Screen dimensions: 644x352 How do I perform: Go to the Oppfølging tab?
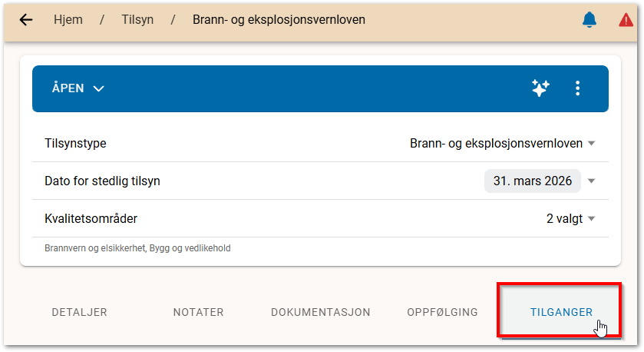(x=442, y=312)
